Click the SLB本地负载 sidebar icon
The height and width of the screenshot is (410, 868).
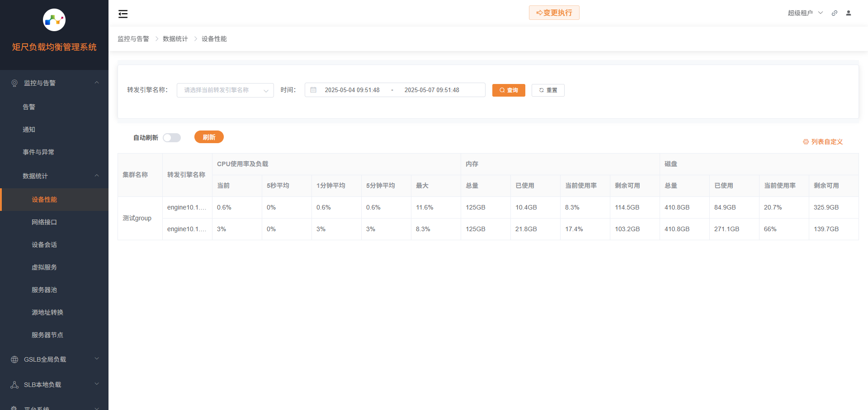[x=14, y=385]
